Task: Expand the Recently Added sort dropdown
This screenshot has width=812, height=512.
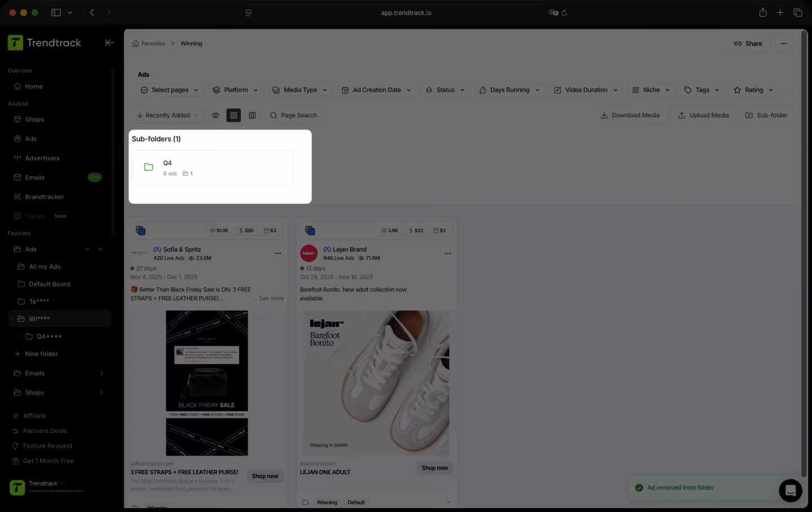Action: (167, 115)
